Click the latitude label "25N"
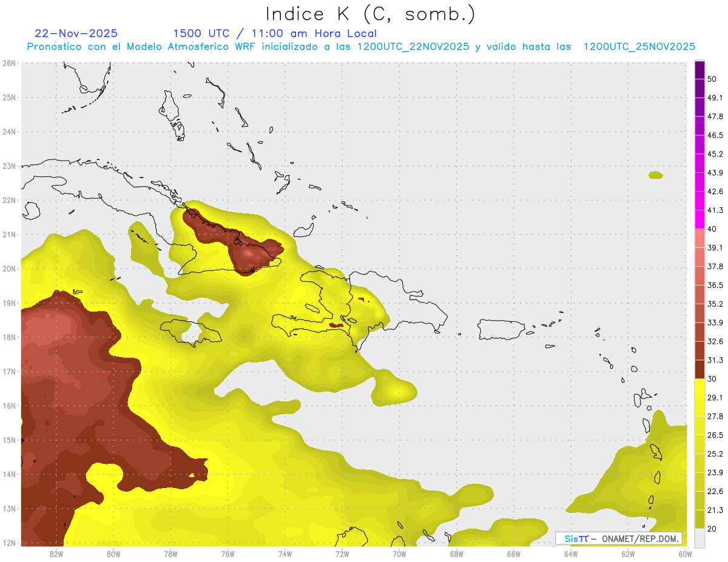 click(x=9, y=97)
